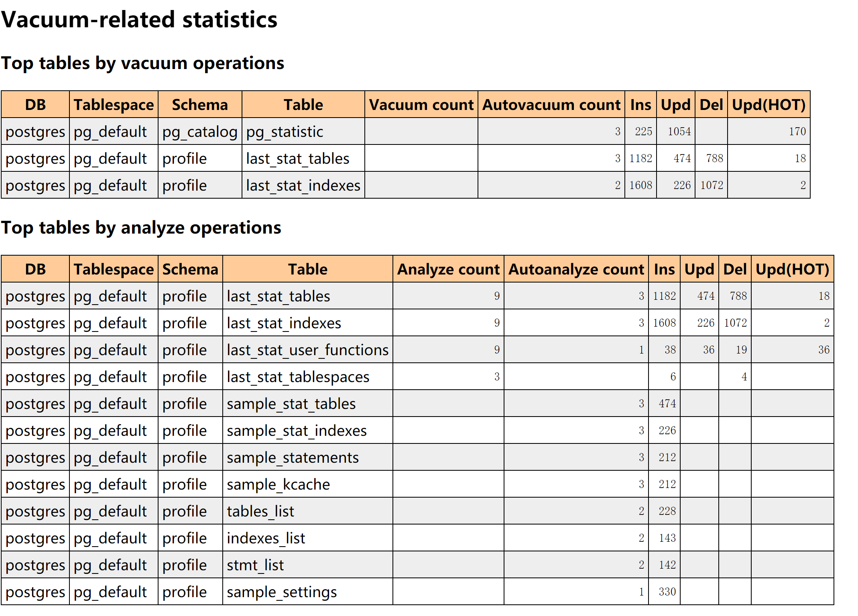Click the 'Autovacuum count' column header
Screen dimensions: 858x616
(x=551, y=104)
